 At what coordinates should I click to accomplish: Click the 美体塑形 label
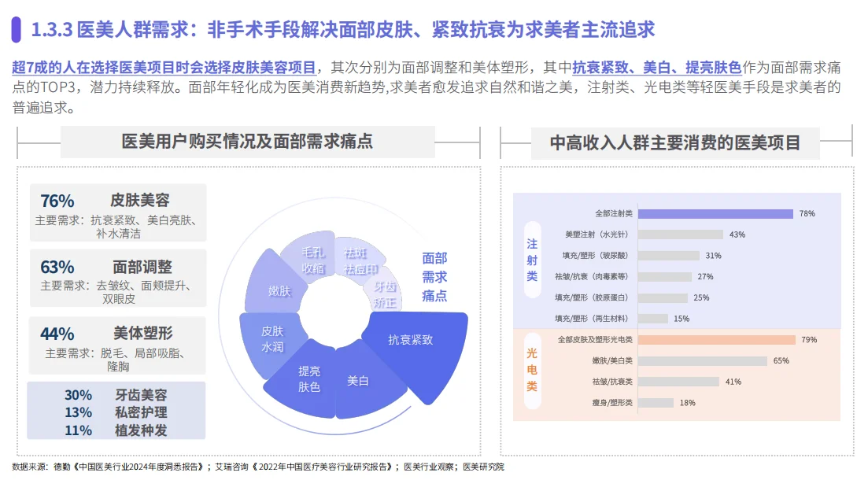pyautogui.click(x=142, y=333)
